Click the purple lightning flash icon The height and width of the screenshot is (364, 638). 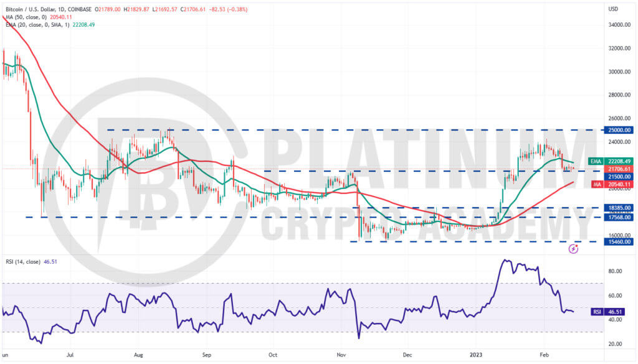tap(573, 249)
